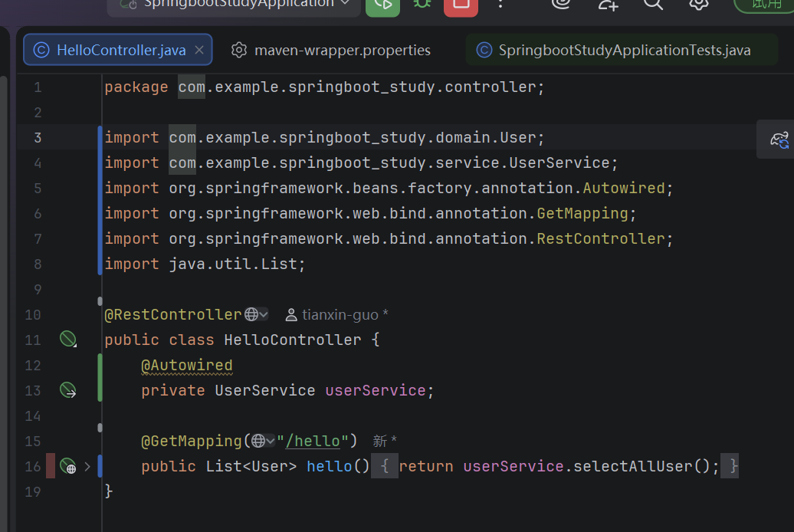
Task: Click the person icon before tianxin-guo
Action: pos(291,314)
